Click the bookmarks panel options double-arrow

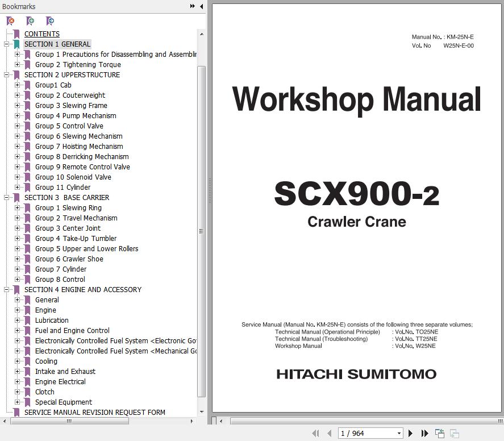click(x=193, y=6)
